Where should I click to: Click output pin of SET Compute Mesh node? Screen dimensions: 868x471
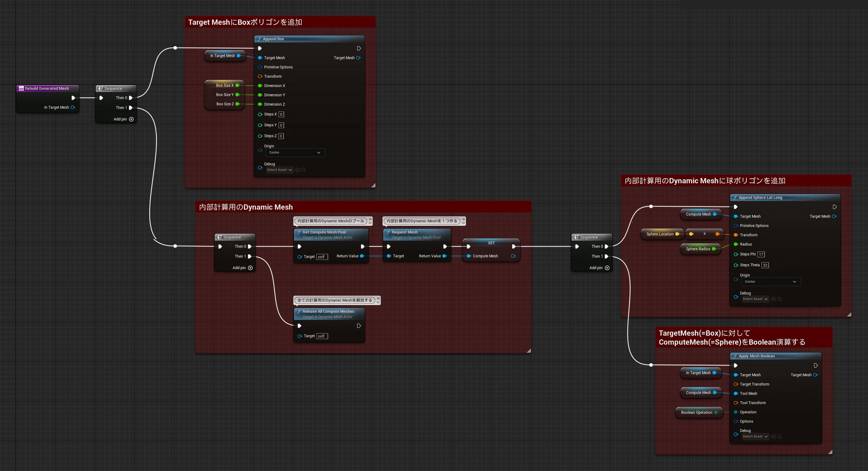pyautogui.click(x=513, y=256)
